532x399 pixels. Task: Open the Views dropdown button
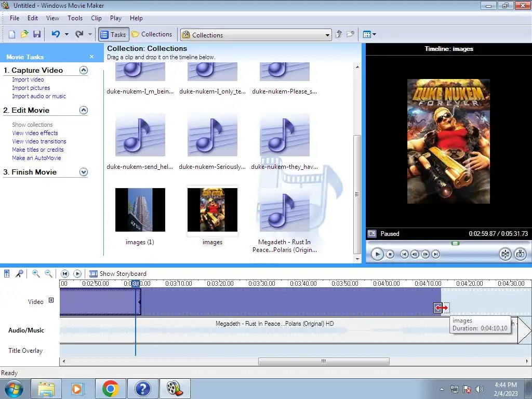369,34
